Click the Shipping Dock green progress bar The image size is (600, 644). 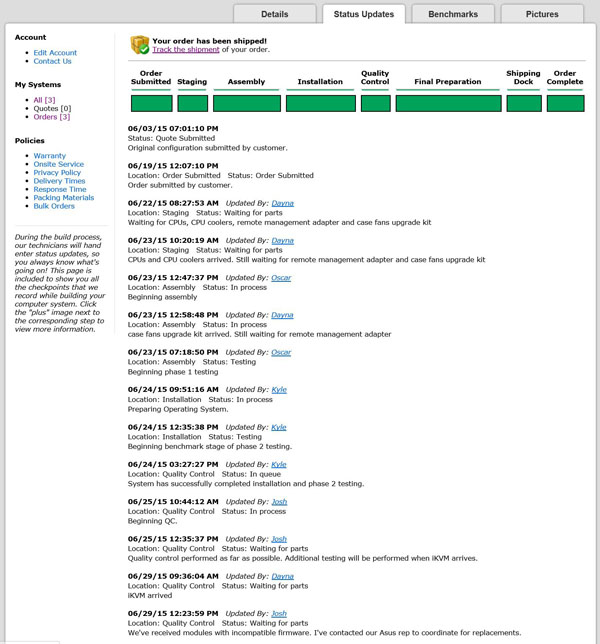[x=524, y=104]
